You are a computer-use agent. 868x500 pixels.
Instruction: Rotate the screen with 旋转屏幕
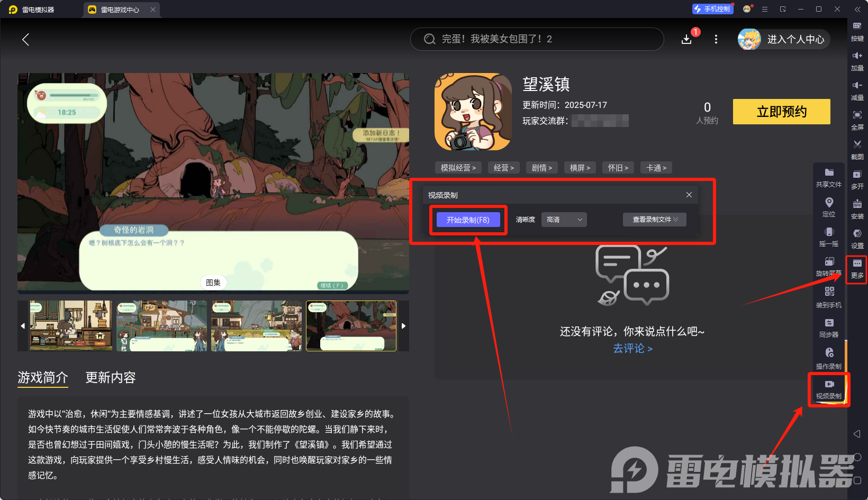829,267
